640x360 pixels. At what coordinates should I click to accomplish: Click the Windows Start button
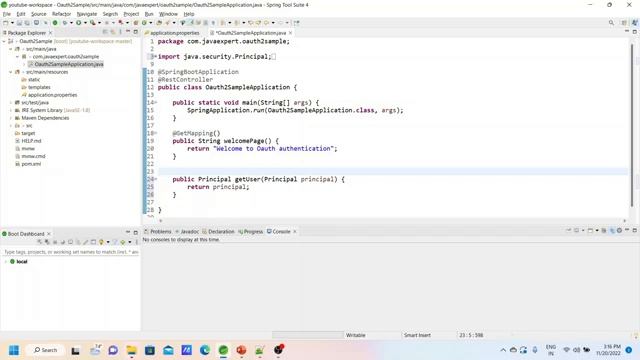pyautogui.click(x=14, y=350)
